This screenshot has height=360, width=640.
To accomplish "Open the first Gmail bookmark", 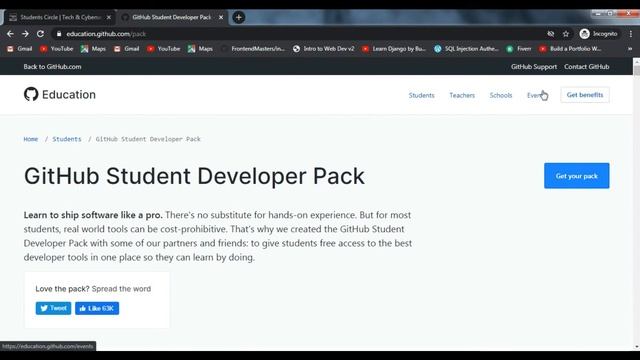I will pyautogui.click(x=20, y=49).
